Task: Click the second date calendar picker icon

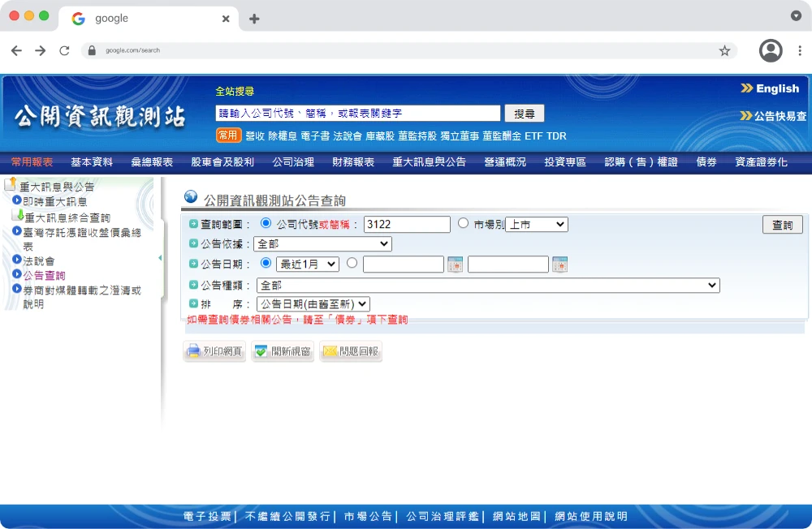Action: pos(559,264)
